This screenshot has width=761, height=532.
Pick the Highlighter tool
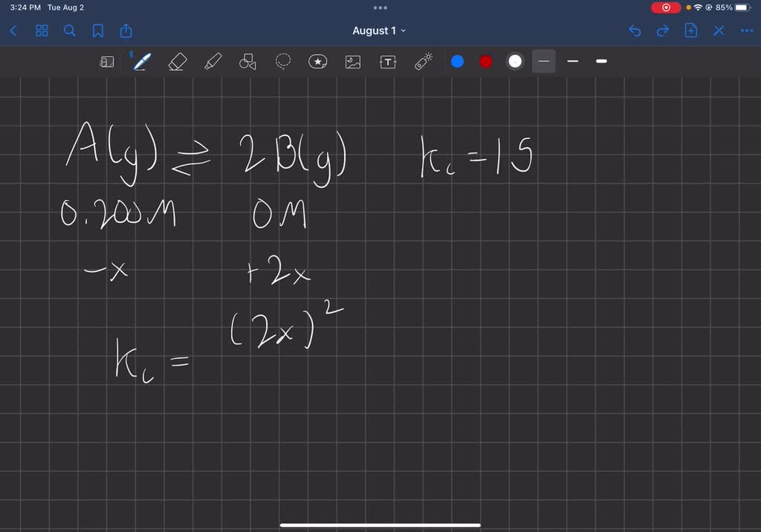[x=212, y=62]
